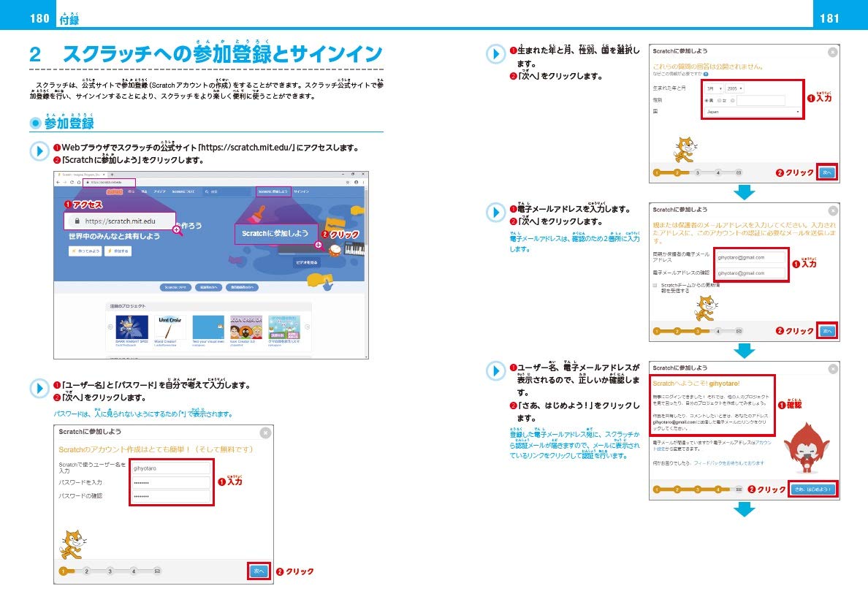This screenshot has width=868, height=613.
Task: Click the Scratch username input field
Action: tap(171, 468)
